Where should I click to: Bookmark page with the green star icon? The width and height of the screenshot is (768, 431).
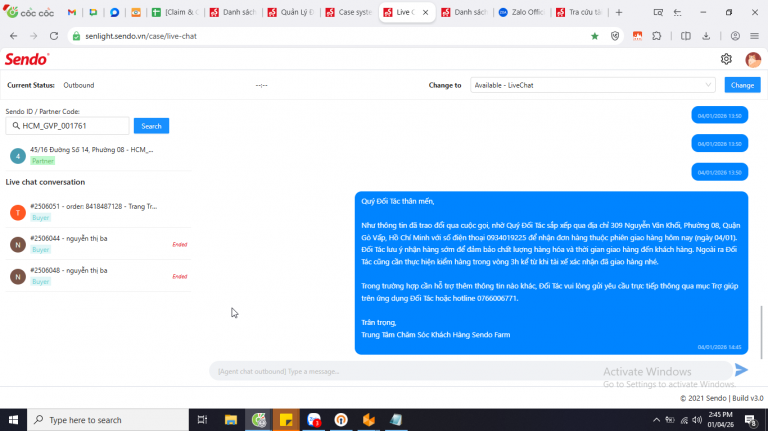pos(595,36)
